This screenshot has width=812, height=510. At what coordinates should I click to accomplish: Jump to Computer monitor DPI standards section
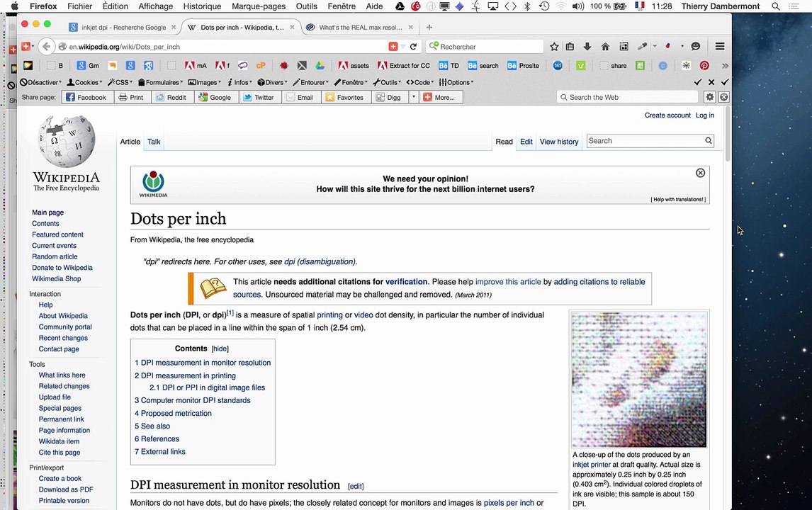point(193,401)
